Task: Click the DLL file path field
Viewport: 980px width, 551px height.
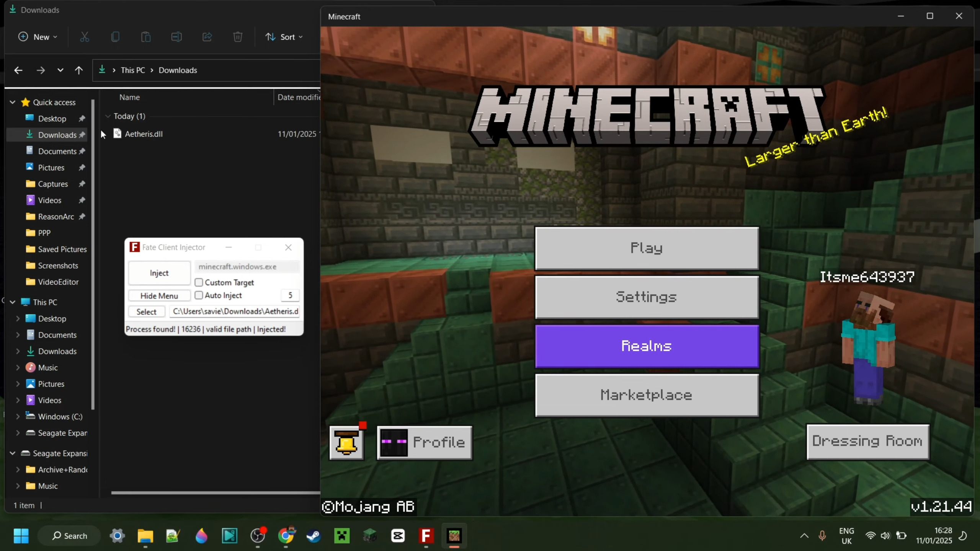Action: click(x=235, y=311)
